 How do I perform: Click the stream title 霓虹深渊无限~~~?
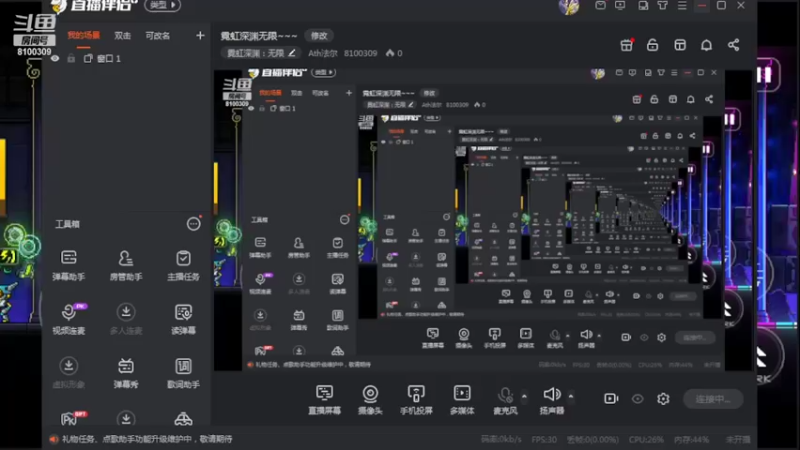coord(259,36)
